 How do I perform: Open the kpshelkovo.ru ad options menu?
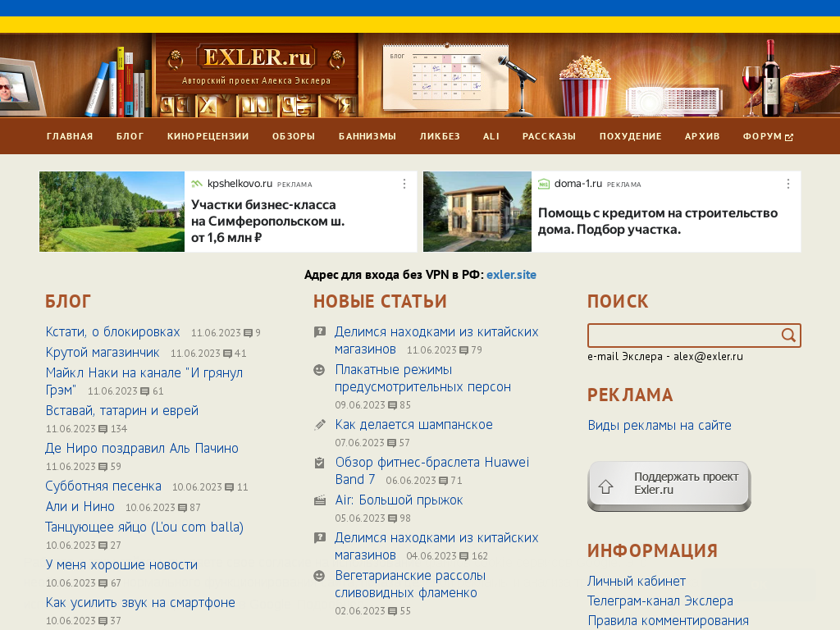[x=404, y=184]
